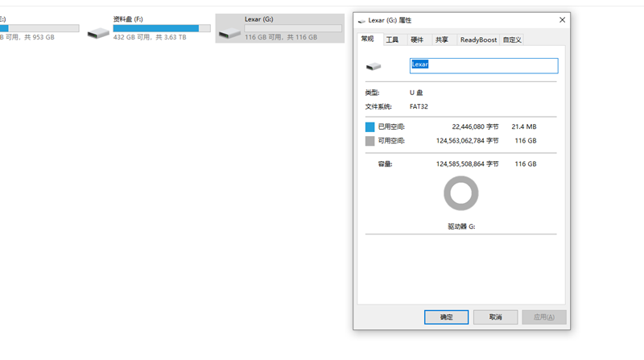Click the FAT32 file system value
The image size is (644, 360).
pos(419,106)
